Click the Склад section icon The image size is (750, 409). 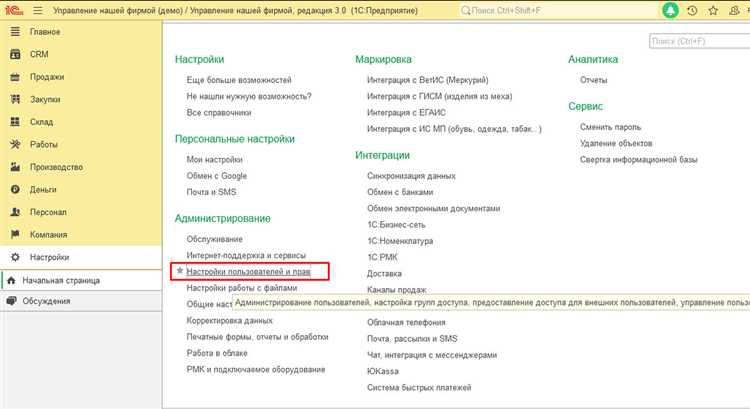coord(15,122)
